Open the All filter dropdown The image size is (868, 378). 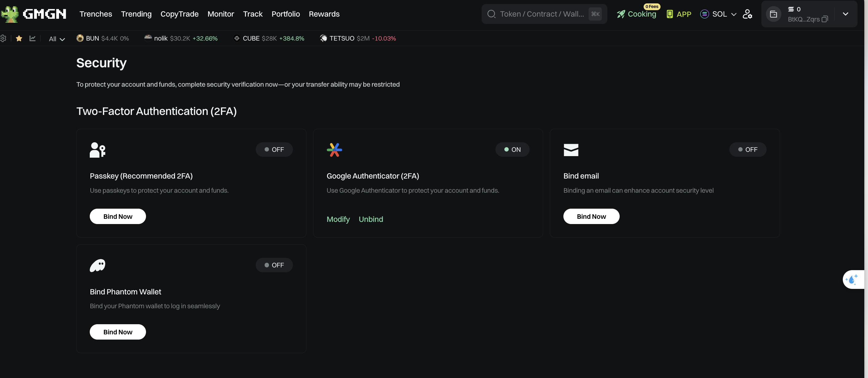(x=57, y=39)
